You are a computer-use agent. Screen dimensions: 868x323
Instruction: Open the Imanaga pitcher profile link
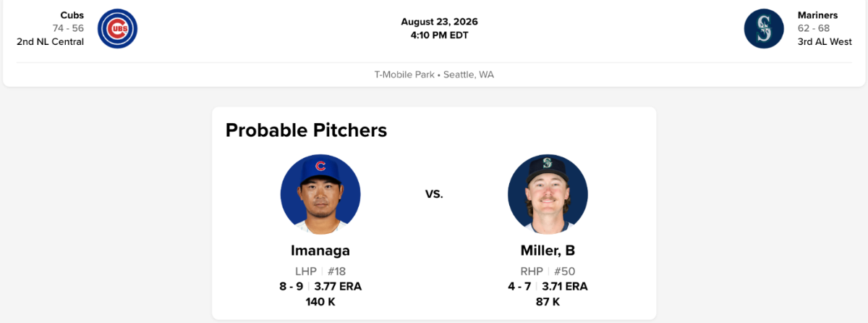click(x=320, y=251)
